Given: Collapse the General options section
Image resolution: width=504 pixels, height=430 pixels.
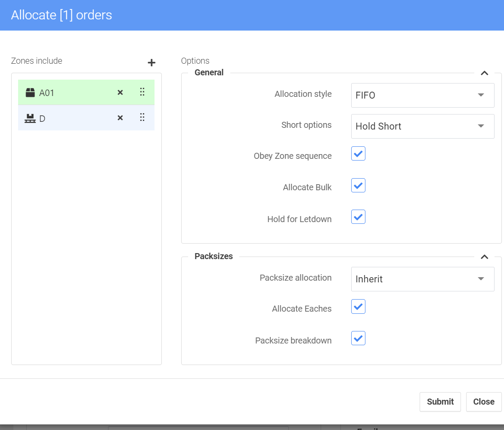Looking at the screenshot, I should (484, 73).
